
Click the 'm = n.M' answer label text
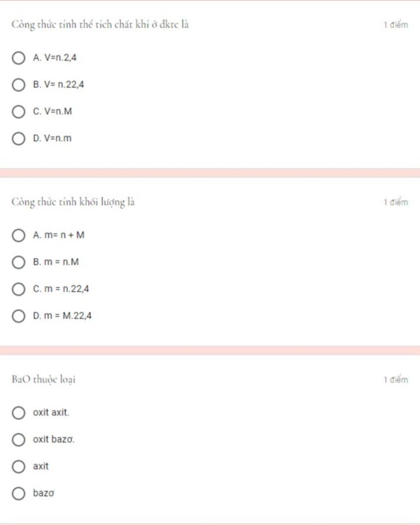click(62, 262)
